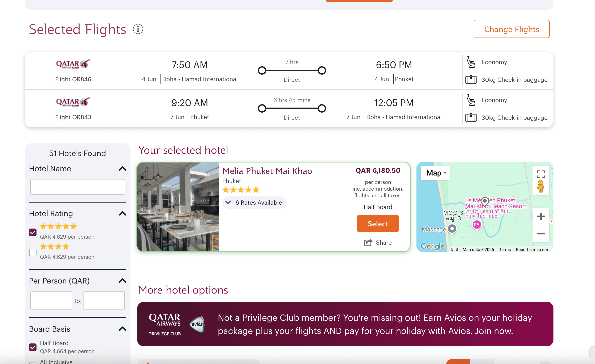The image size is (595, 364).
Task: Click the Hotel Name search field
Action: [x=77, y=187]
